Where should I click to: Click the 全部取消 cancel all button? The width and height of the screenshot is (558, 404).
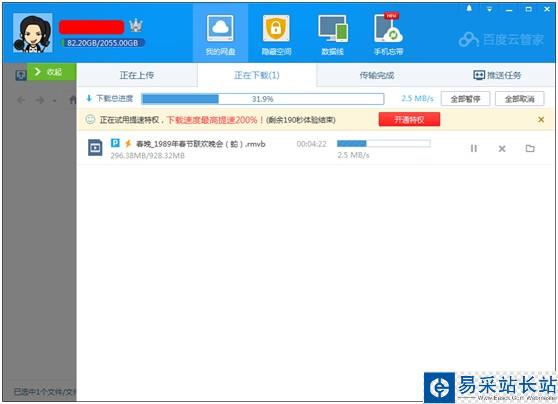pyautogui.click(x=520, y=99)
